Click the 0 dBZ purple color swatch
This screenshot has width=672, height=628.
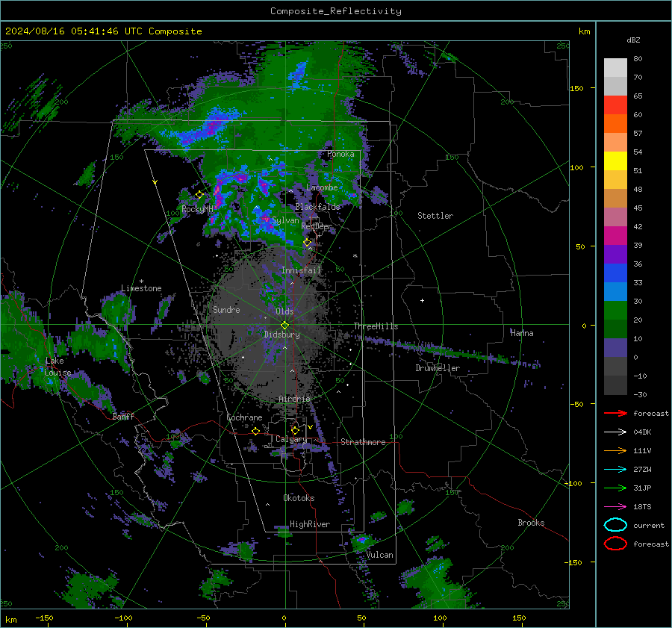[x=615, y=347]
